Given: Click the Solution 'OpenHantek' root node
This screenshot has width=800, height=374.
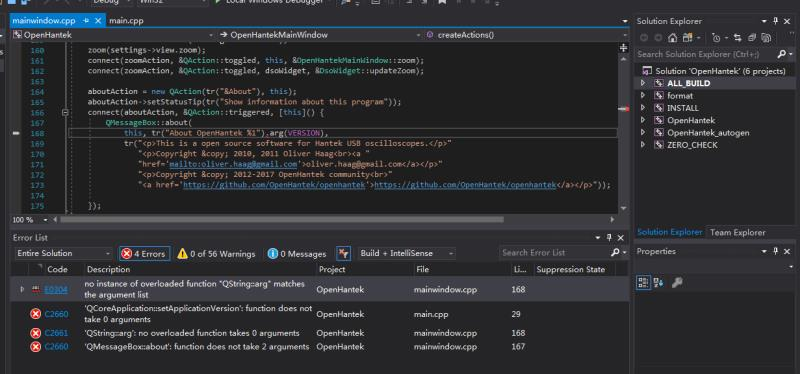Looking at the screenshot, I should click(720, 71).
